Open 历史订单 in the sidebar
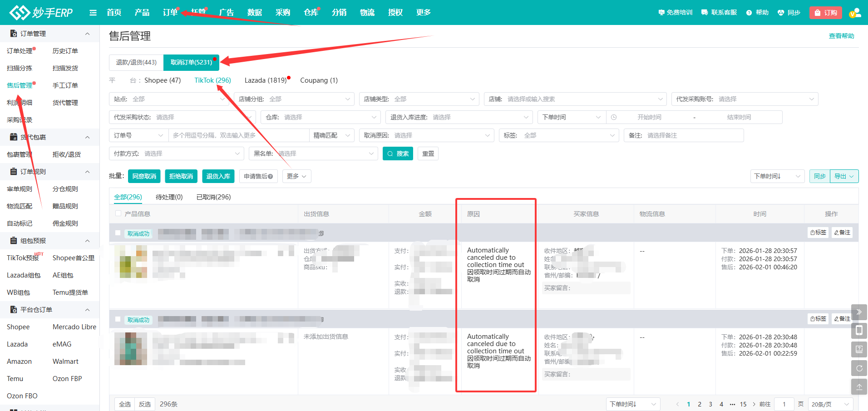 click(x=65, y=51)
